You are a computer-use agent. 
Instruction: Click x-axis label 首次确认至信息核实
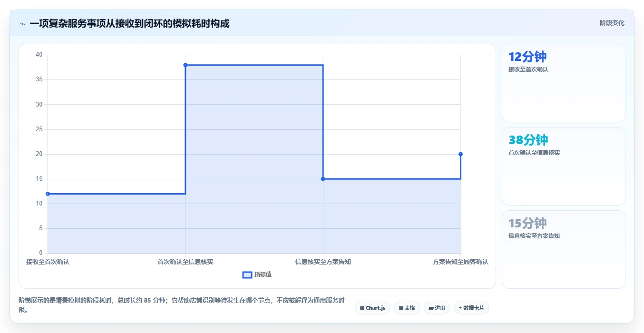[x=185, y=262]
